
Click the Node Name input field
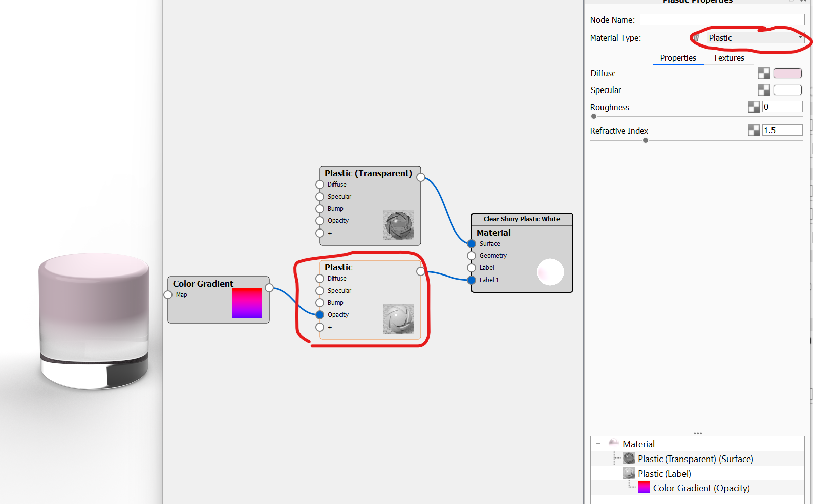[722, 19]
